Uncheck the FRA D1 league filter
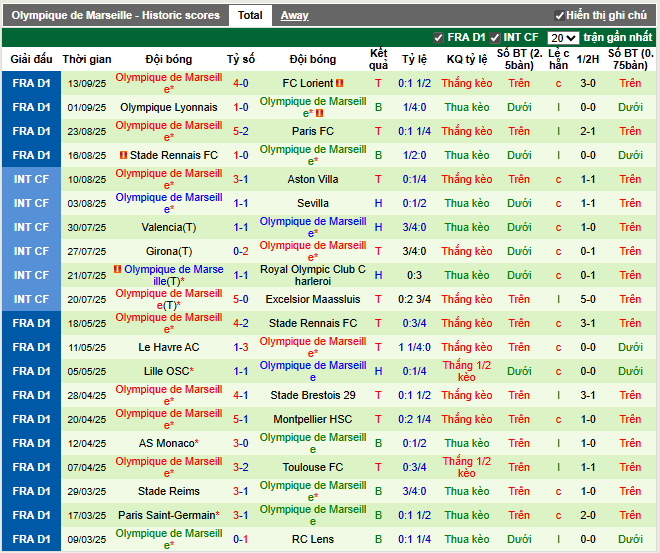Screen dimensions: 660x553 click(x=438, y=38)
